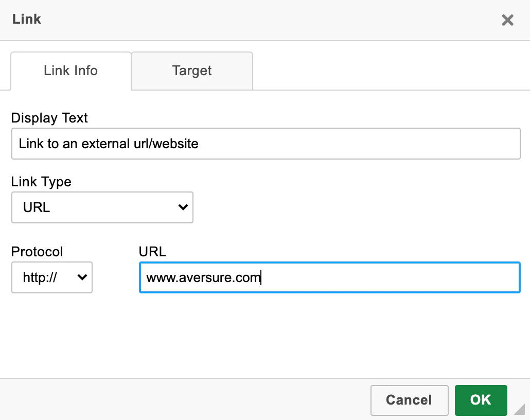Switch to the Target tab
This screenshot has height=420, width=530.
(x=191, y=71)
